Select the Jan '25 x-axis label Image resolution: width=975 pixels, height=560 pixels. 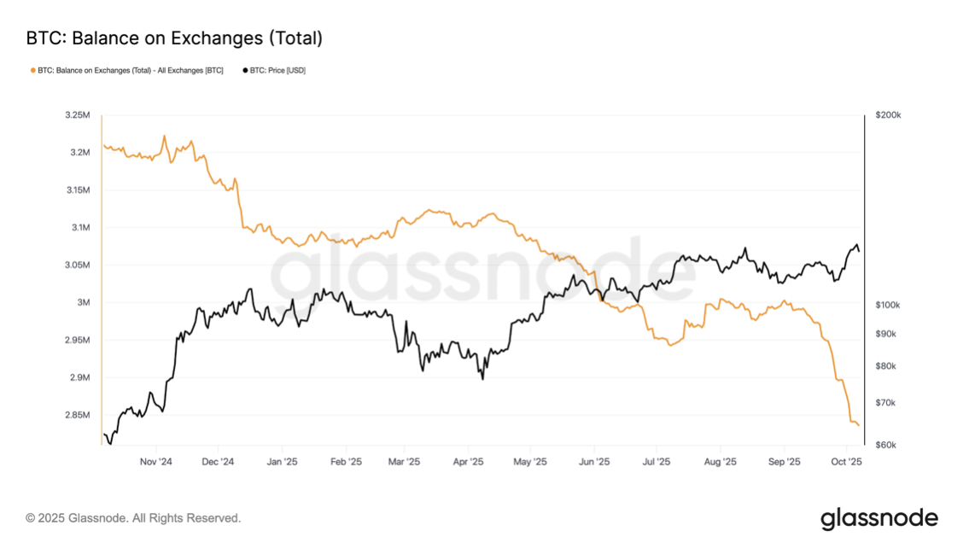pyautogui.click(x=282, y=462)
